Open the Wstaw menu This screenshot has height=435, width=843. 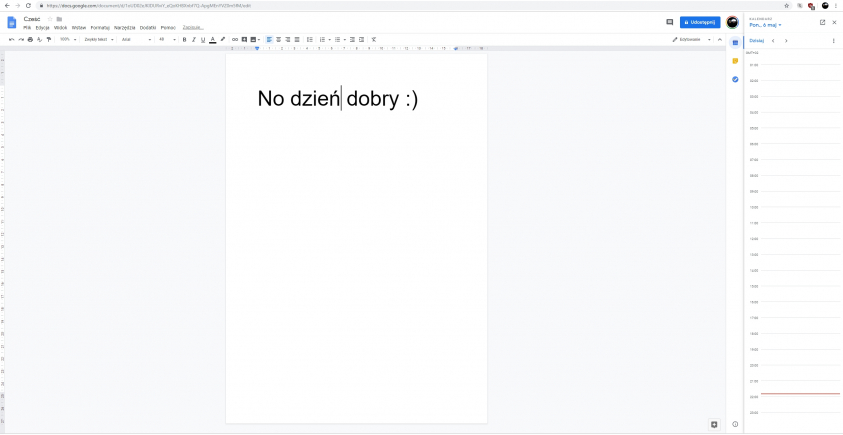point(79,27)
